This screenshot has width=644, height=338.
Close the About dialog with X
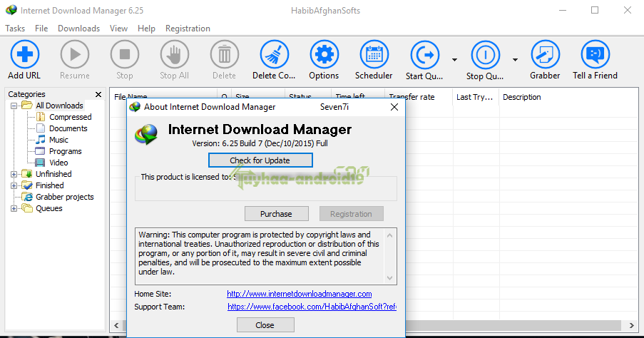click(x=394, y=107)
